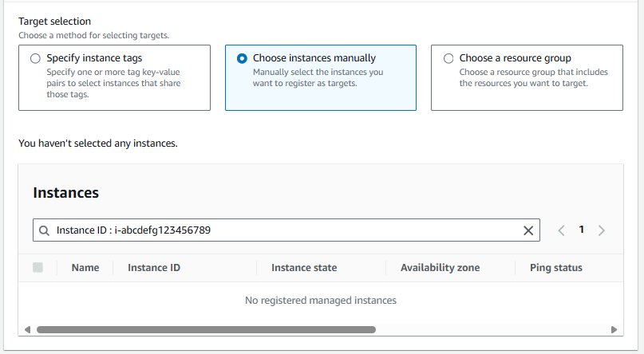Click the Instance ID column header
The image size is (644, 354).
click(x=154, y=268)
